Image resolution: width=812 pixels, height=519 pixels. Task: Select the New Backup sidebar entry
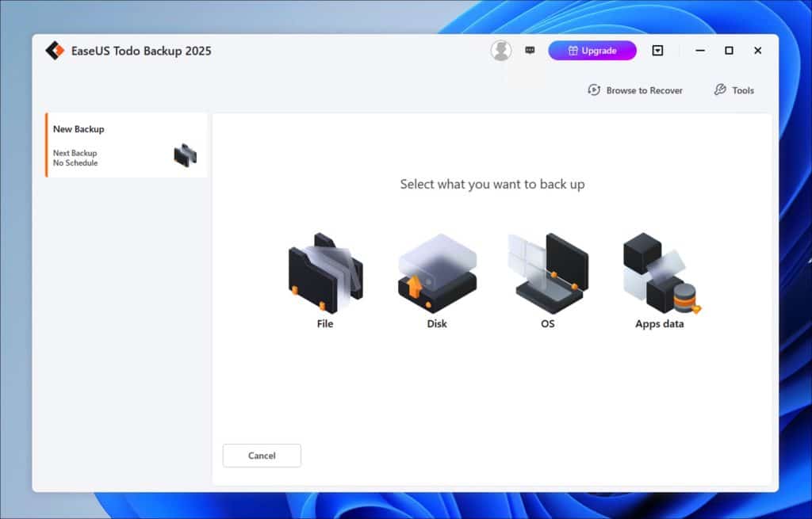coord(79,129)
